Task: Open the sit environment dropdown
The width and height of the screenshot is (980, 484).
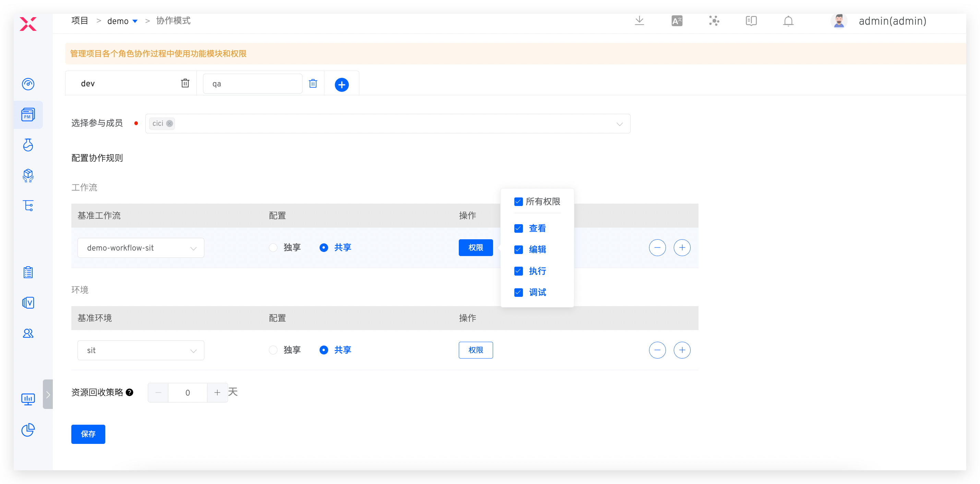Action: point(140,350)
